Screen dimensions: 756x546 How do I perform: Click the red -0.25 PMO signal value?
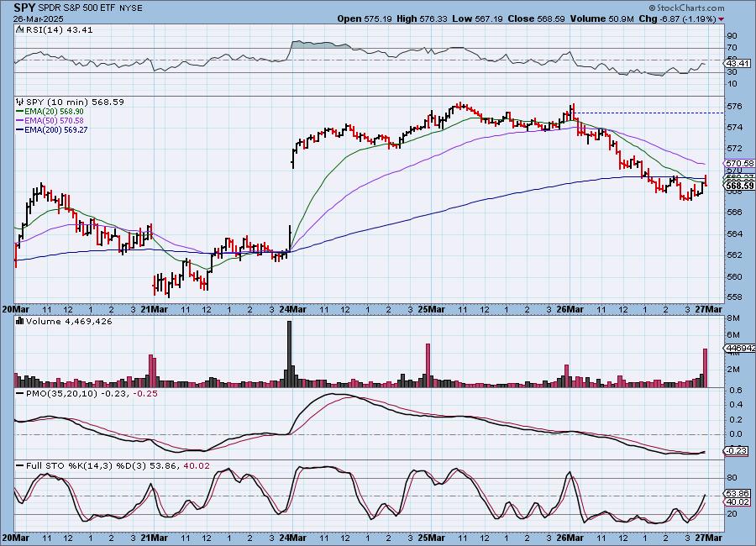click(145, 394)
